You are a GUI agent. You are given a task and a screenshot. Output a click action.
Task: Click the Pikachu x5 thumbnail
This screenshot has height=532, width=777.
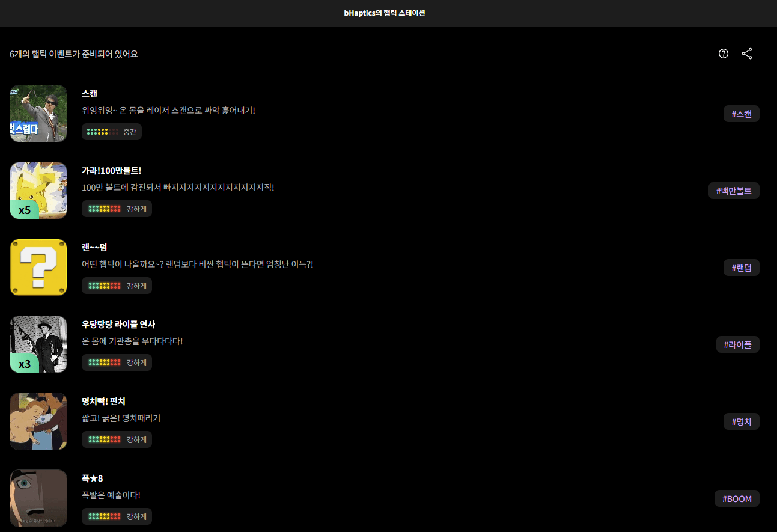38,190
